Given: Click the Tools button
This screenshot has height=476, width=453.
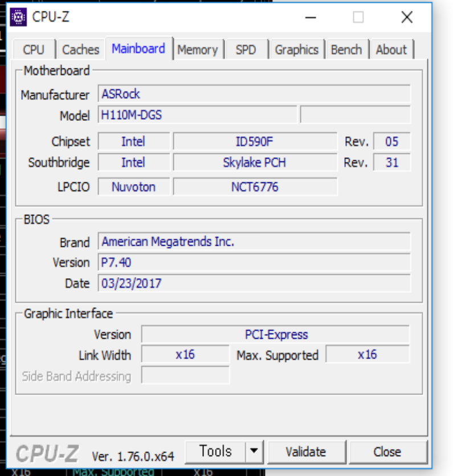Looking at the screenshot, I should 215,451.
